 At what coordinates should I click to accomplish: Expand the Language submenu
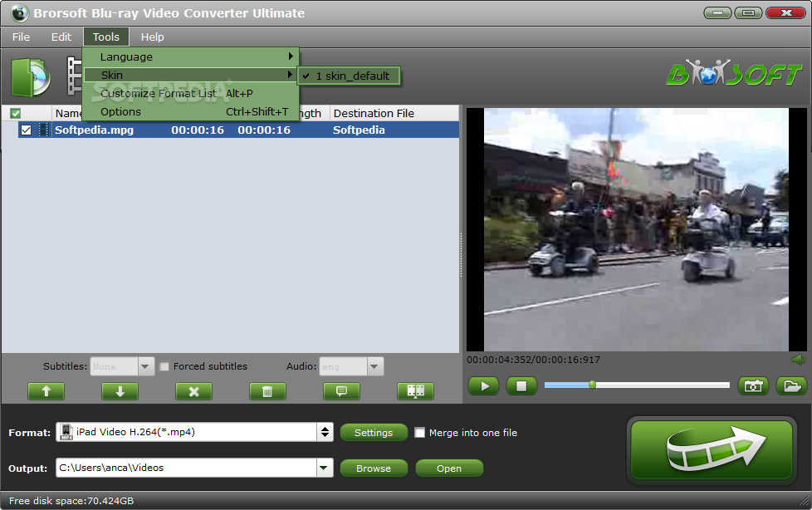click(x=191, y=56)
